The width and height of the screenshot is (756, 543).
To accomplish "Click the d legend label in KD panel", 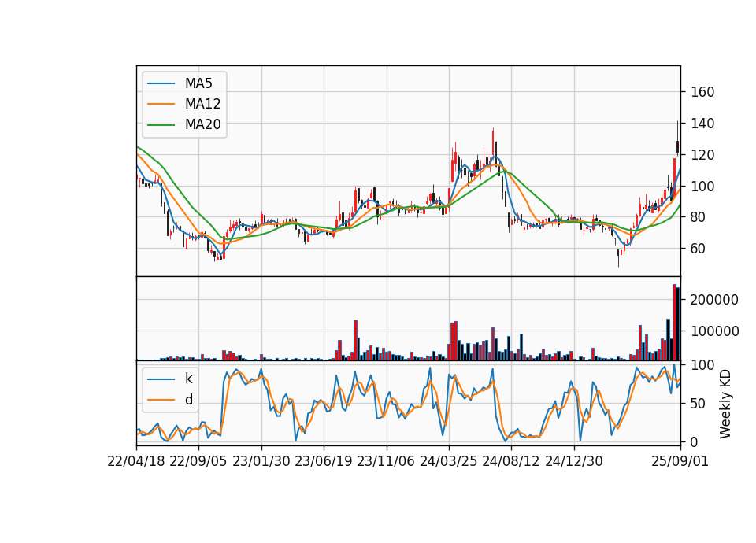I will tap(188, 400).
